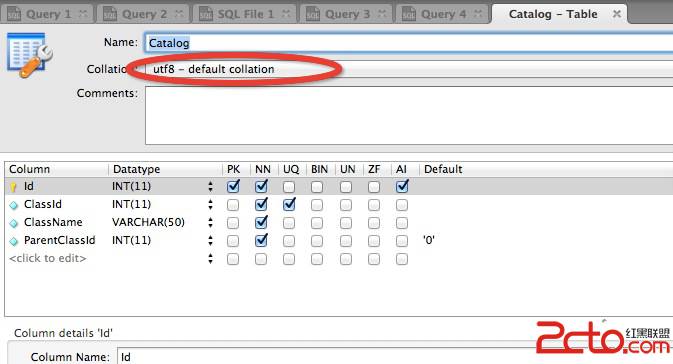Open datatype stepper for the empty row
673x364 pixels.
210,258
